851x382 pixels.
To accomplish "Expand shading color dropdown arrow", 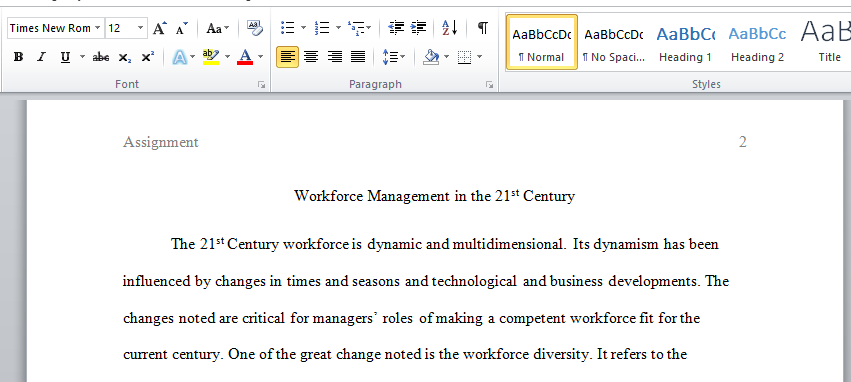I will point(447,57).
